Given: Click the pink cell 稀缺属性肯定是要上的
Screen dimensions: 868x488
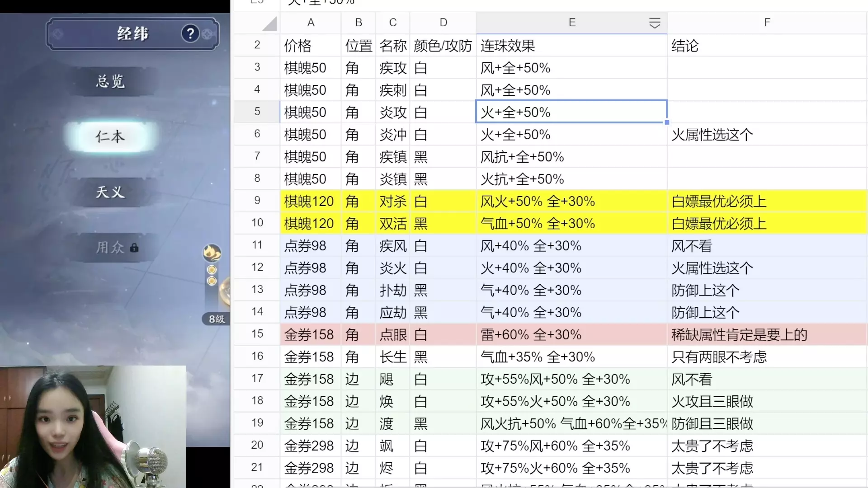Looking at the screenshot, I should coord(739,335).
